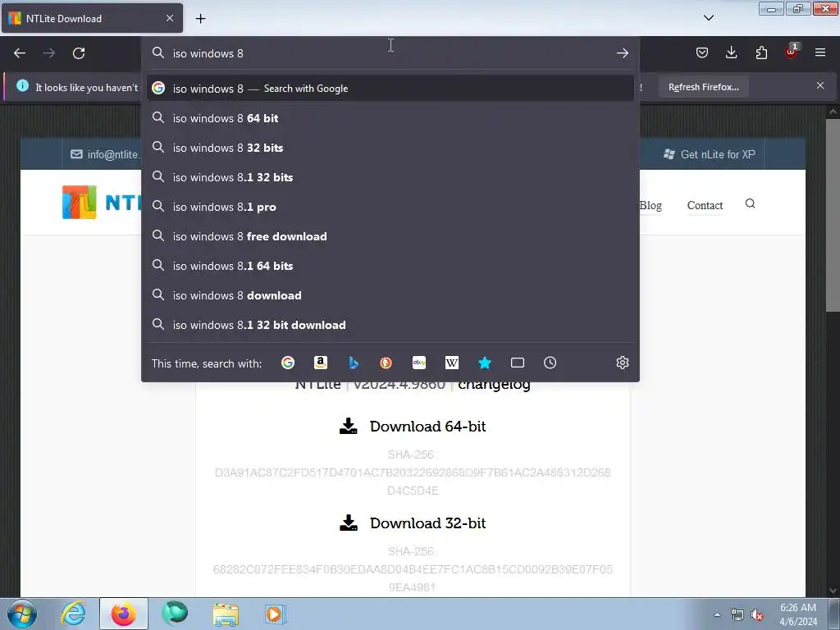This screenshot has height=630, width=840.
Task: Pick suggestion 'iso windows 8.1 32 bits'
Action: click(390, 177)
